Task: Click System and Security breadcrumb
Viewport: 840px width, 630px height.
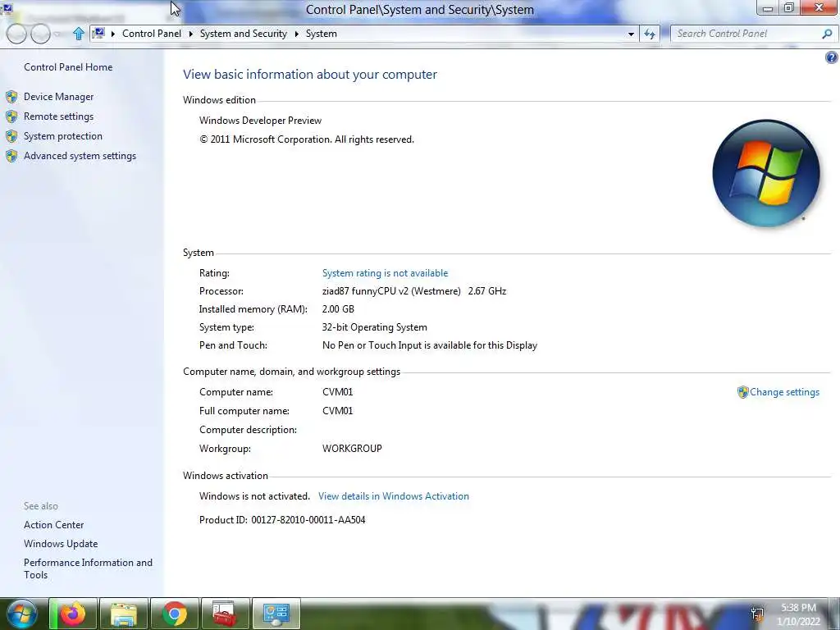Action: tap(243, 34)
